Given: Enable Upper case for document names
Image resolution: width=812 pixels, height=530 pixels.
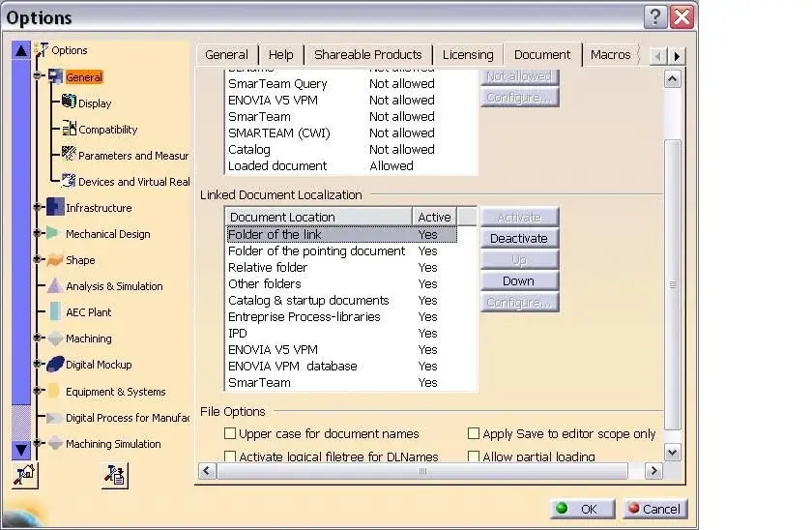Looking at the screenshot, I should click(x=230, y=433).
